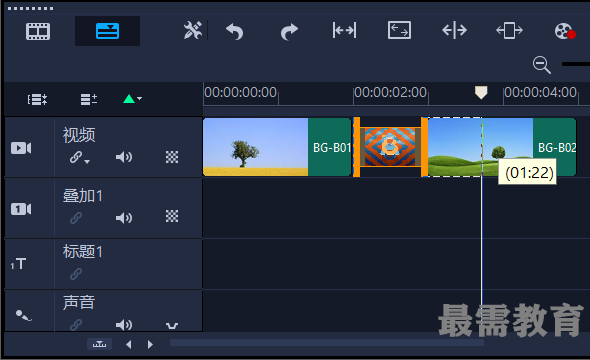
Task: Select the 声音 track name
Action: point(79,302)
